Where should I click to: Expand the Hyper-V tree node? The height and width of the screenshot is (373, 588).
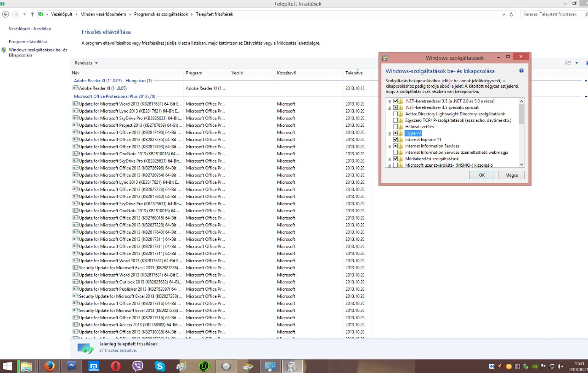click(x=389, y=133)
